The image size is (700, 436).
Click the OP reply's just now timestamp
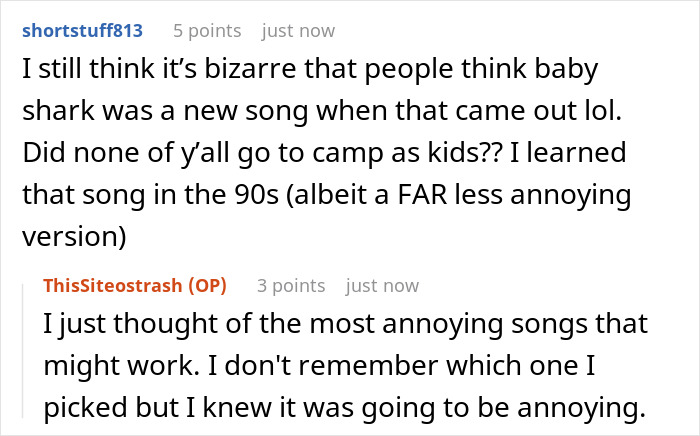(x=382, y=286)
